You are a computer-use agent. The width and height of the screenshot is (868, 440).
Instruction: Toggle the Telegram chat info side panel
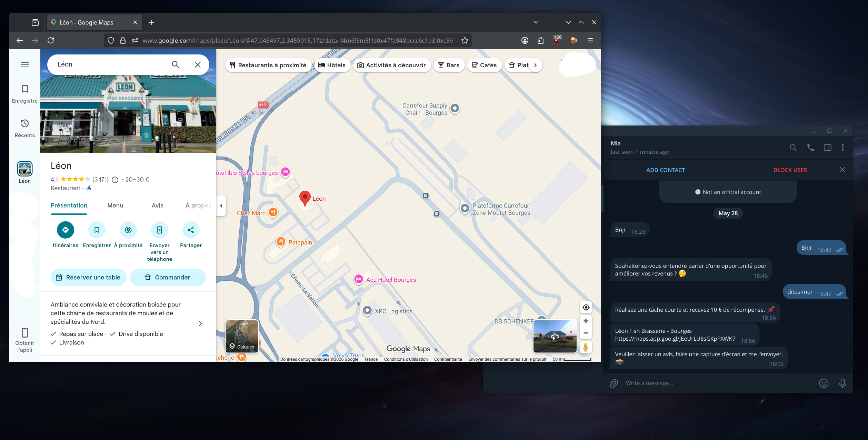tap(828, 148)
